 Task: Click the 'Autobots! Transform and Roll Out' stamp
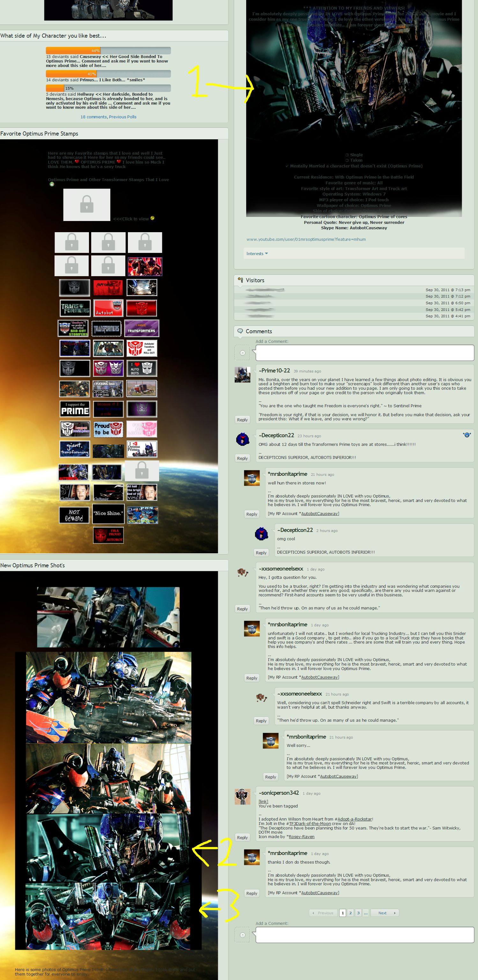click(x=142, y=348)
